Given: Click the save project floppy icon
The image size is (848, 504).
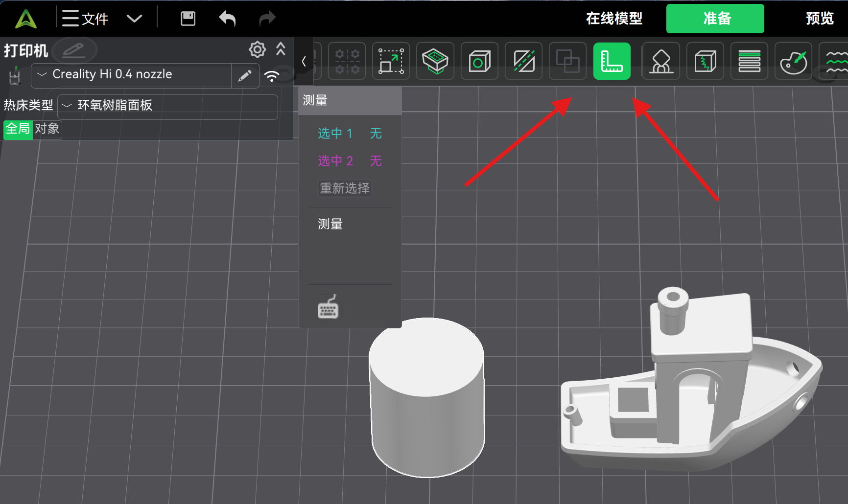Looking at the screenshot, I should [188, 19].
